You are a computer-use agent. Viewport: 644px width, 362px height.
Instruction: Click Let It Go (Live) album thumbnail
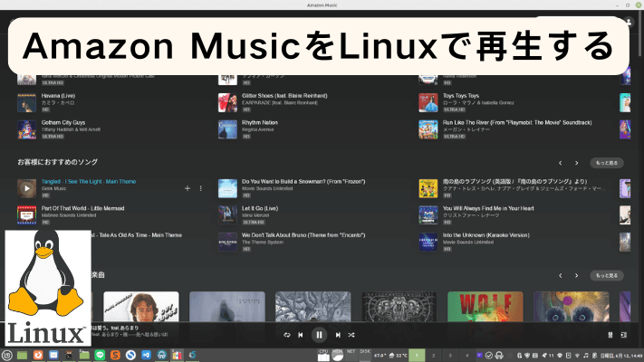point(227,215)
